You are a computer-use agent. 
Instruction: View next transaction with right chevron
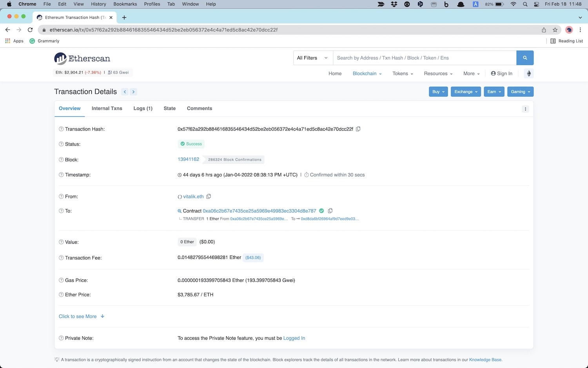coord(133,92)
